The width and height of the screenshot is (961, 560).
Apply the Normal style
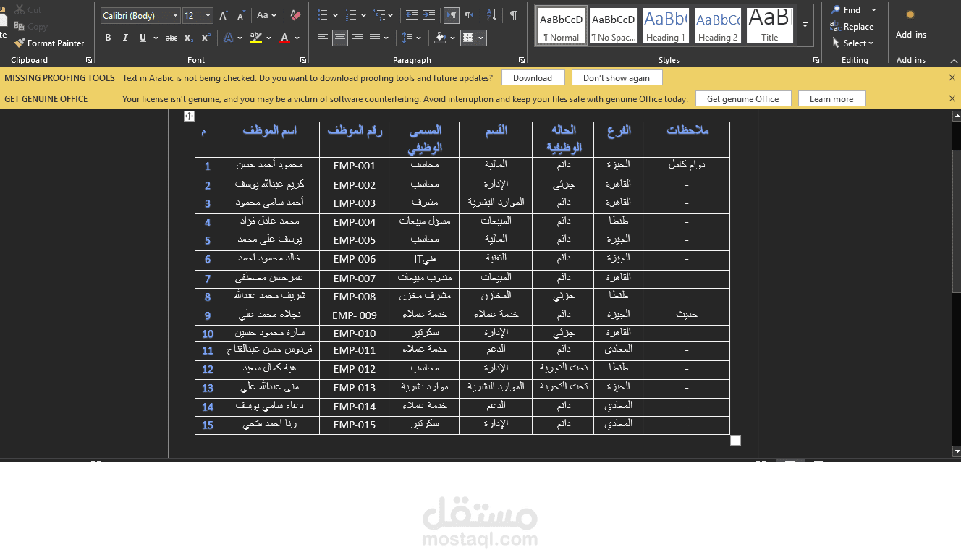(562, 26)
